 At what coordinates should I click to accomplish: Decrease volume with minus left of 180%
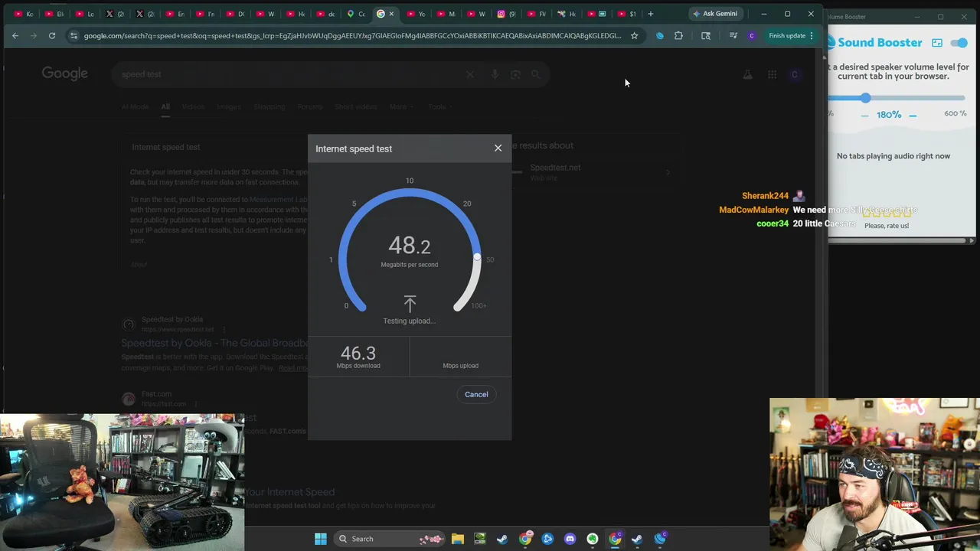click(x=864, y=115)
